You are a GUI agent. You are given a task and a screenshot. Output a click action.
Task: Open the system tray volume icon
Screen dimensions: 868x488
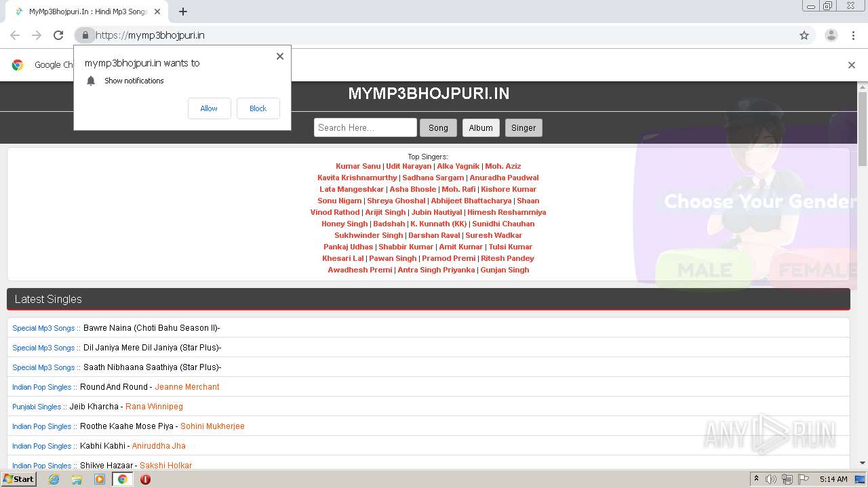pos(771,479)
